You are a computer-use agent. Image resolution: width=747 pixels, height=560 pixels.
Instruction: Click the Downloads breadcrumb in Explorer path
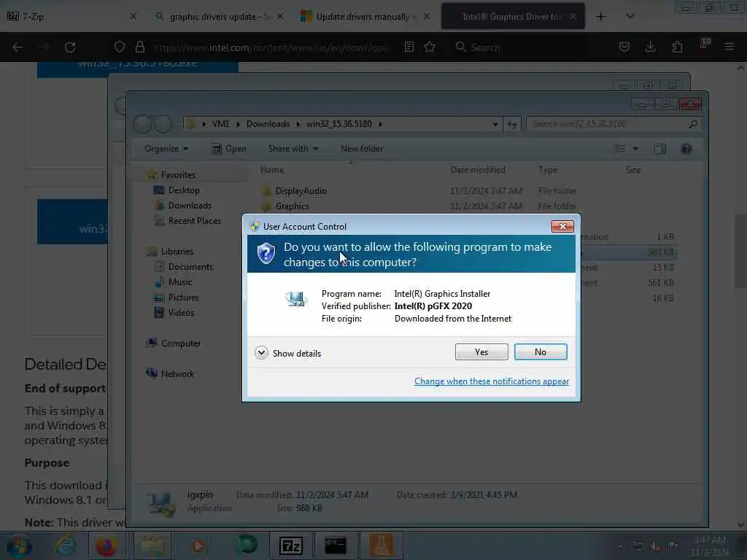(x=268, y=124)
